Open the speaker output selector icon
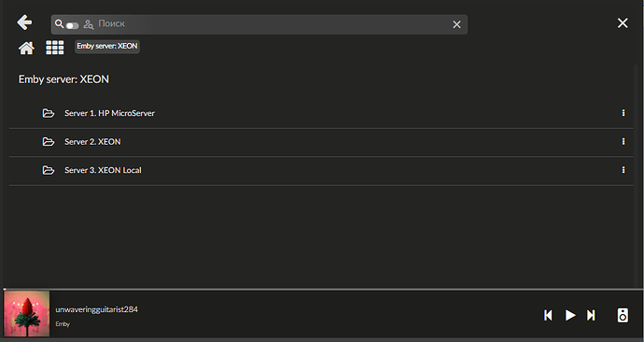The height and width of the screenshot is (342, 644). (x=623, y=315)
